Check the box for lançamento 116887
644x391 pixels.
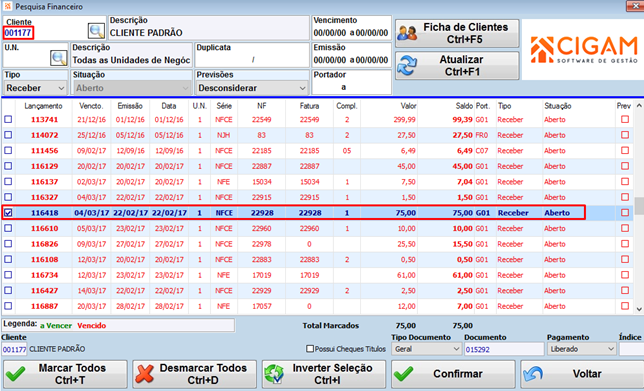[x=8, y=306]
